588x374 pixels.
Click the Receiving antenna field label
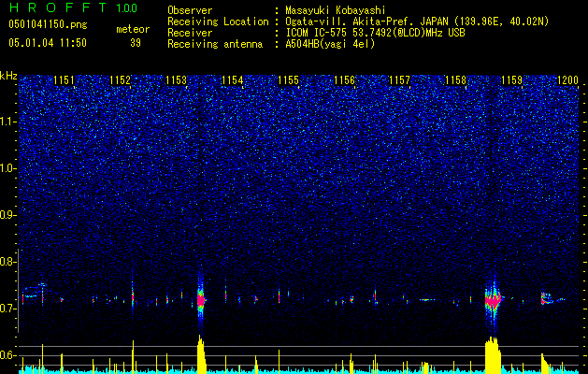tap(215, 44)
